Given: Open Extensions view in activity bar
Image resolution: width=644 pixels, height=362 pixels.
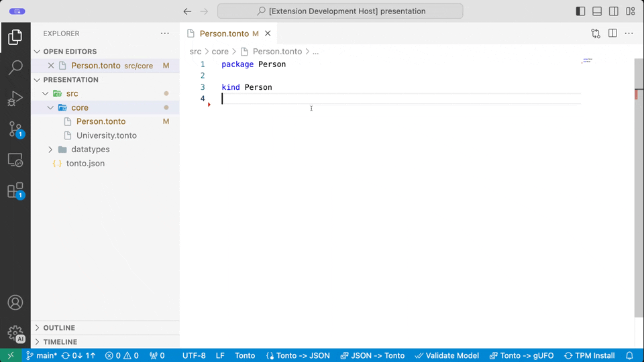Looking at the screenshot, I should [x=15, y=191].
